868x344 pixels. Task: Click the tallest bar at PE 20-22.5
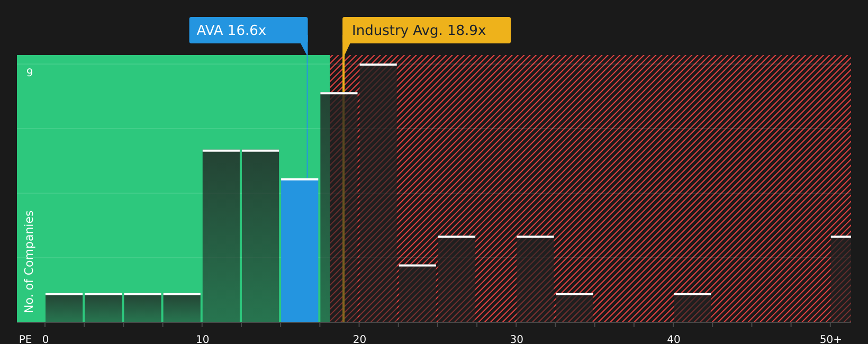point(378,193)
